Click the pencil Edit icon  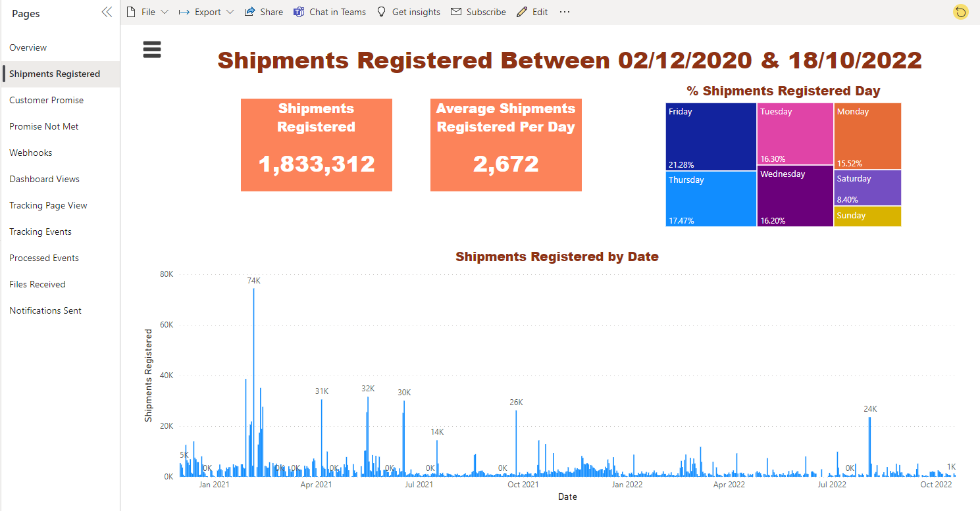pyautogui.click(x=522, y=12)
